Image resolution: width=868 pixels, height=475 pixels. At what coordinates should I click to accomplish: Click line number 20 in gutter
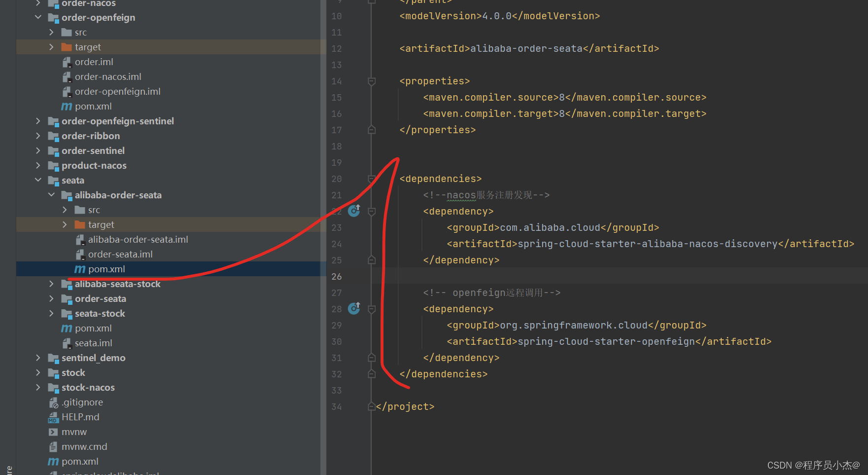pyautogui.click(x=337, y=179)
